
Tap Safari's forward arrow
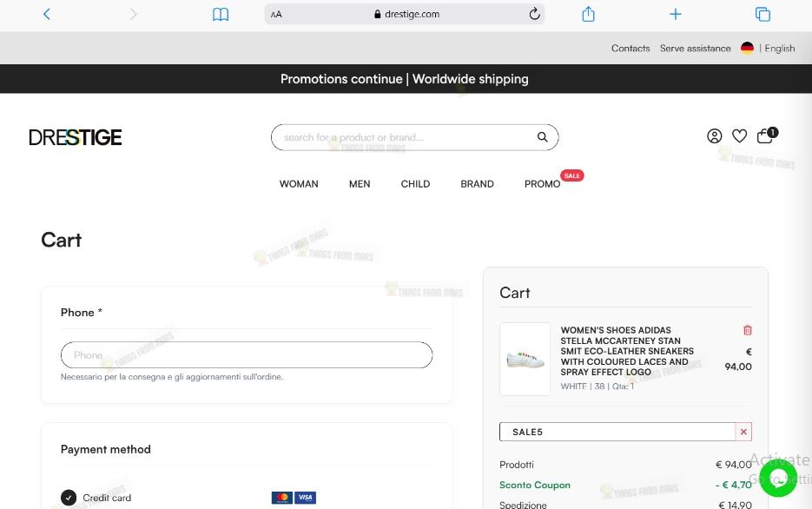133,14
